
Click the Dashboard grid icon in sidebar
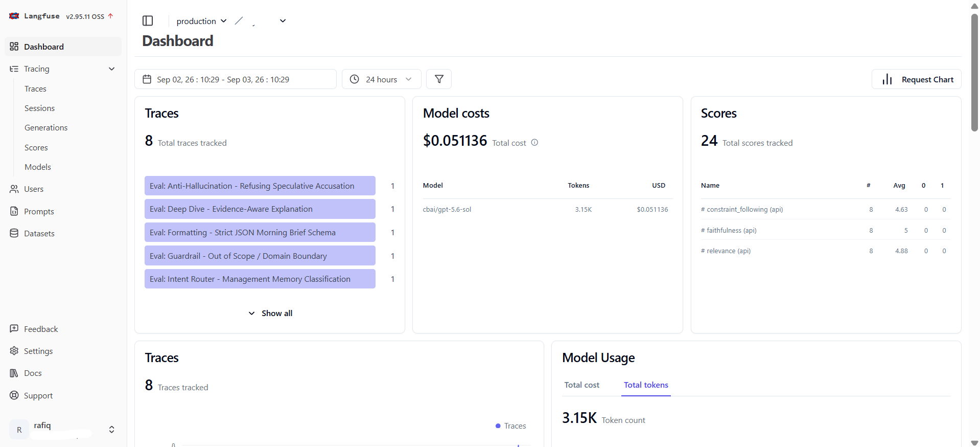click(x=14, y=47)
